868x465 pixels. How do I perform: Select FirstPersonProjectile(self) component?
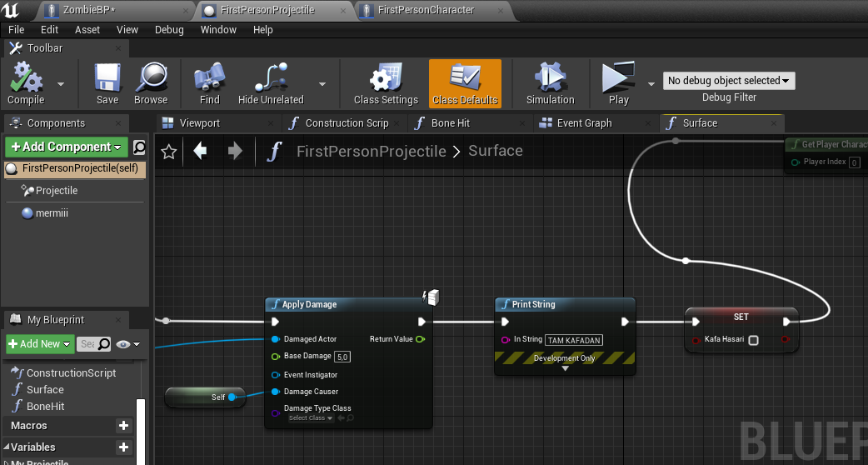click(75, 168)
